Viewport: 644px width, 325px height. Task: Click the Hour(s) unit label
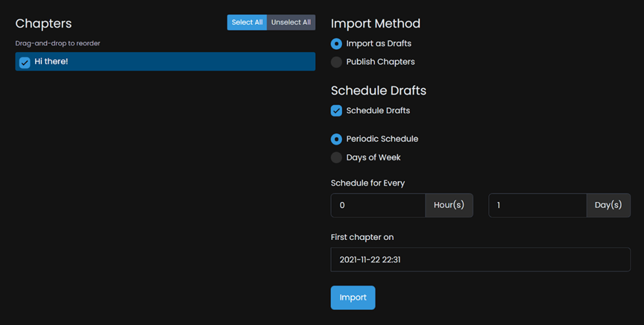[449, 205]
